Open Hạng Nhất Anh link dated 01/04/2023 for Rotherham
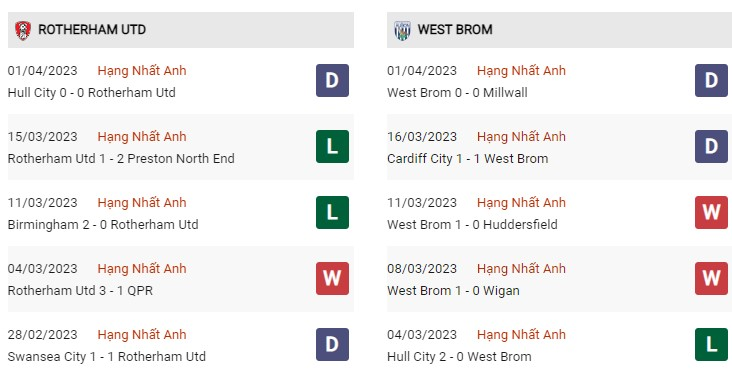The image size is (732, 373). point(142,71)
